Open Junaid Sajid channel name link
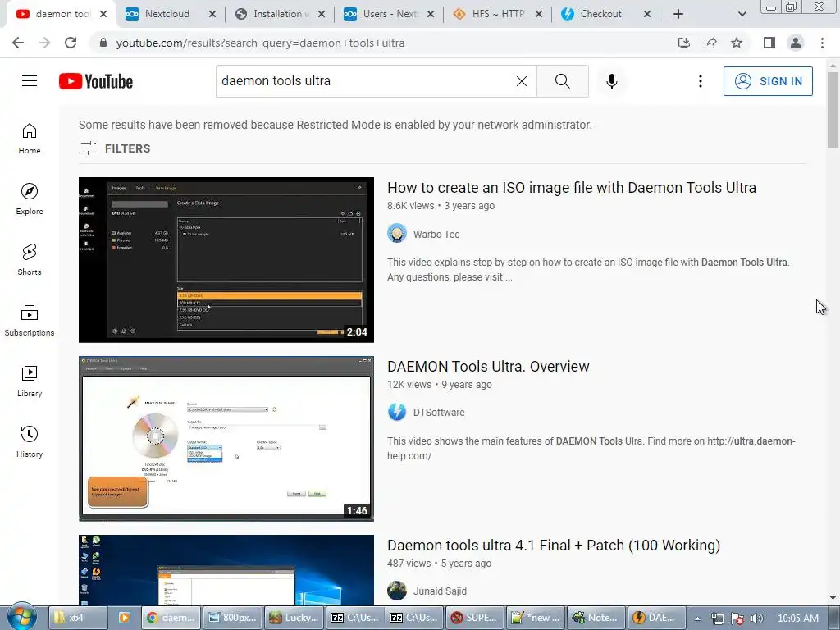Viewport: 840px width, 630px height. click(440, 591)
